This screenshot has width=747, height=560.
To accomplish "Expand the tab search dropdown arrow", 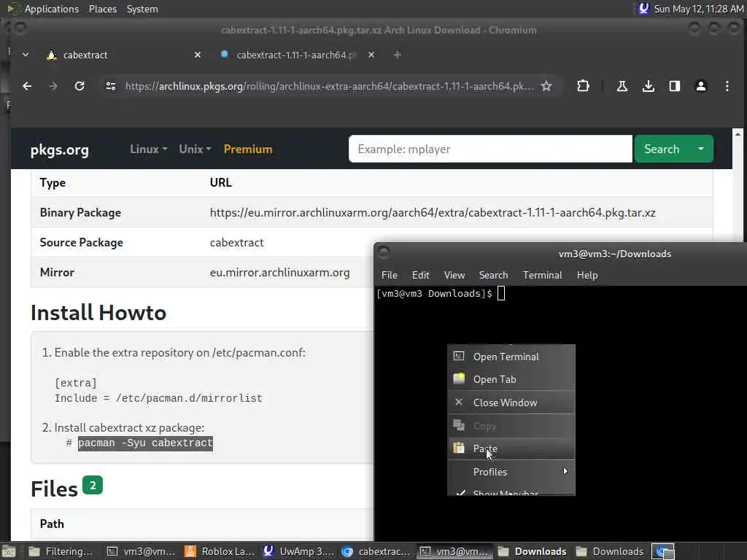I will 26,55.
